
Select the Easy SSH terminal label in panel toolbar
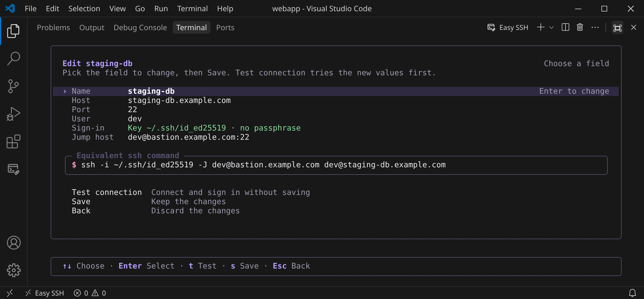coord(508,28)
